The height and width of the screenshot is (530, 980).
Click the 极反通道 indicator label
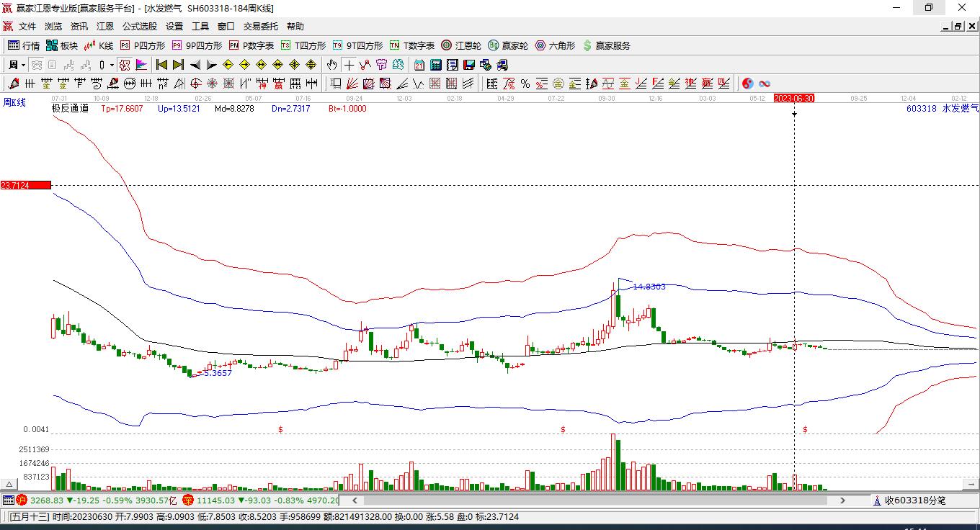click(70, 109)
